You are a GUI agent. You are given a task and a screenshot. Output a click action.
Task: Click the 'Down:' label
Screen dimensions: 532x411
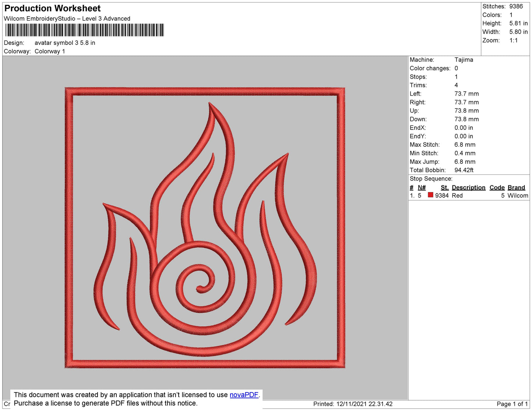point(418,119)
